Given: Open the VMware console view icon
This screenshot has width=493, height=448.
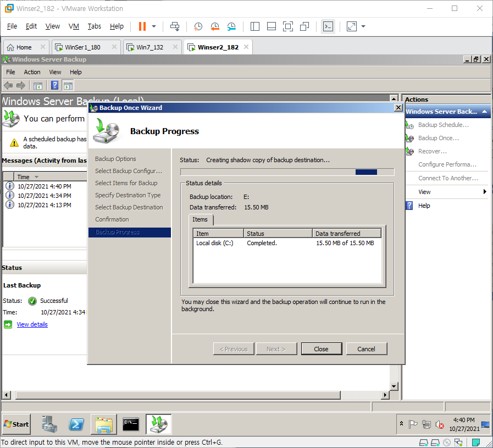Looking at the screenshot, I should (x=328, y=26).
